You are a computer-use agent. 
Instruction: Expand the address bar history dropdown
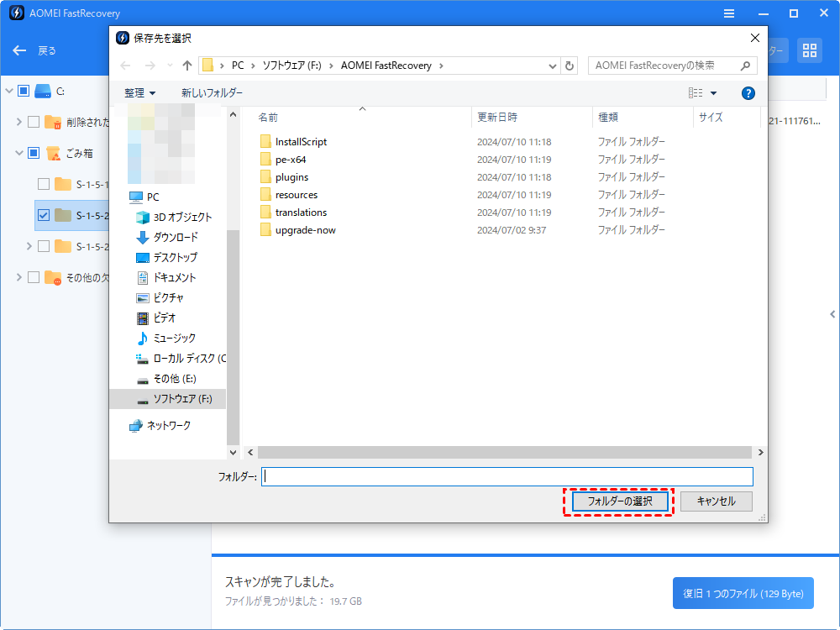pyautogui.click(x=552, y=66)
